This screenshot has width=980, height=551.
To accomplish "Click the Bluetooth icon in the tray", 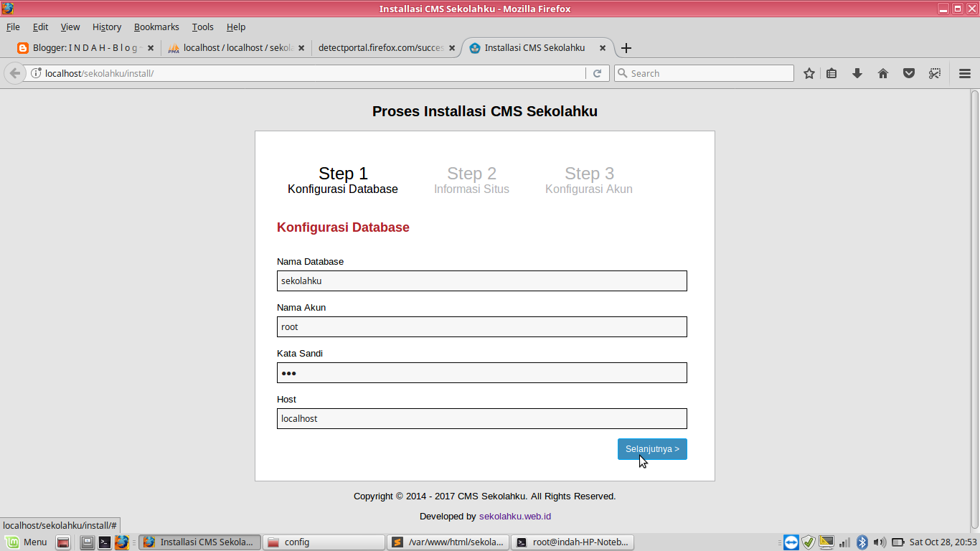I will click(864, 542).
